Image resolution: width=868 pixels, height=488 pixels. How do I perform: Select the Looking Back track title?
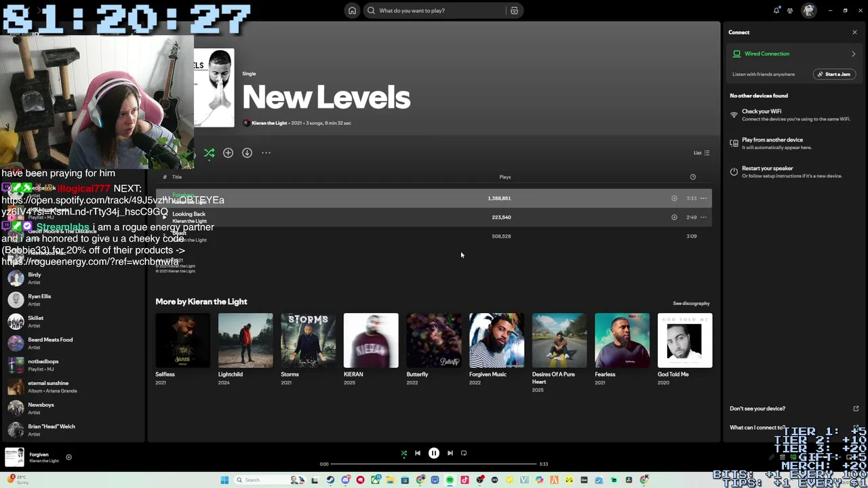tap(189, 214)
